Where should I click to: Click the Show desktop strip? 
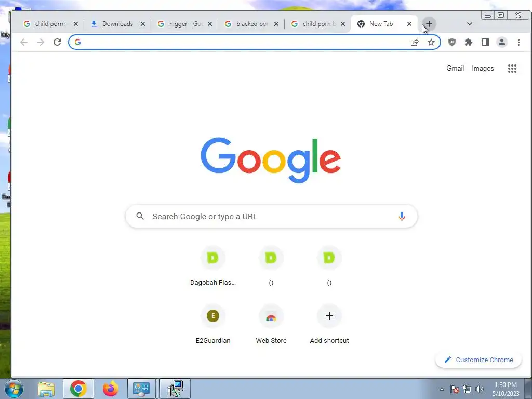pos(528,389)
